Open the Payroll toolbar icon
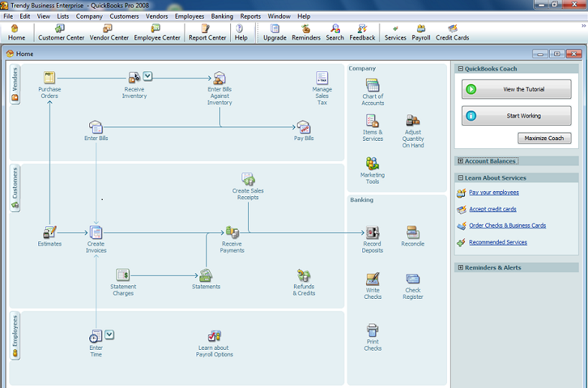The image size is (588, 388). click(x=421, y=33)
